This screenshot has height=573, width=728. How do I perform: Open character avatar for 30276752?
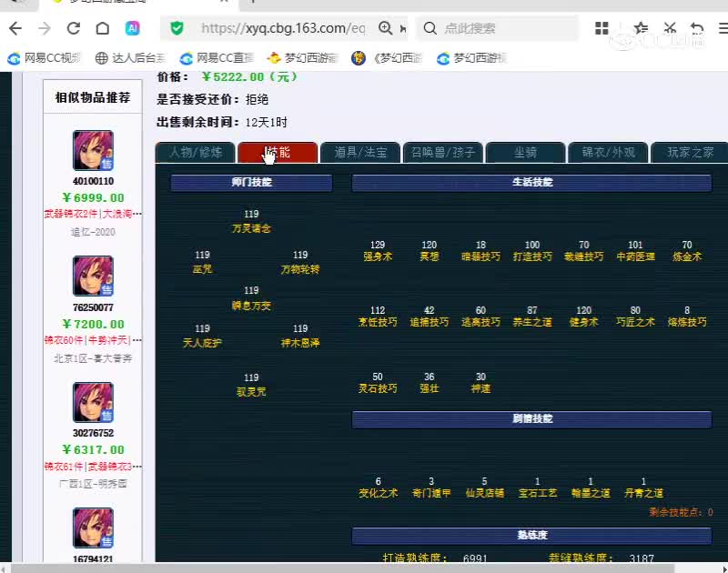[93, 402]
